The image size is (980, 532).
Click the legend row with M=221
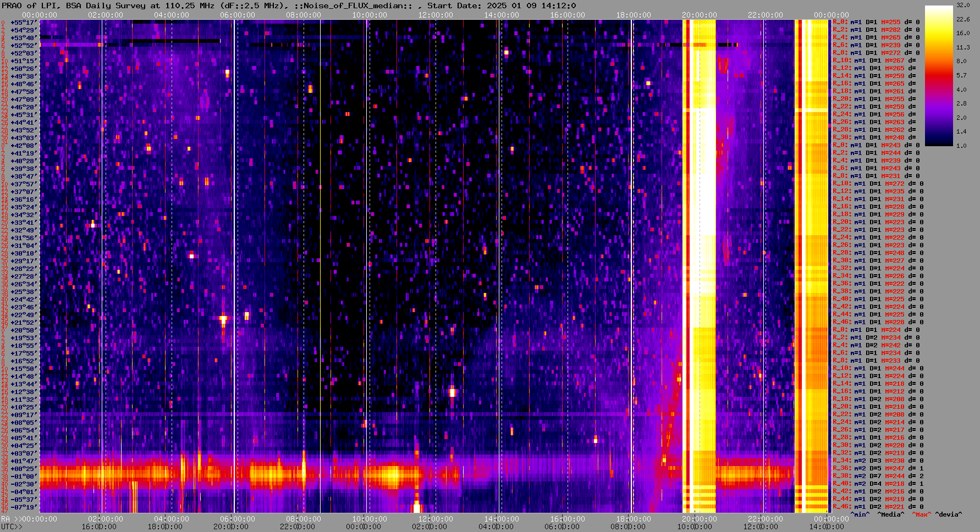878,507
